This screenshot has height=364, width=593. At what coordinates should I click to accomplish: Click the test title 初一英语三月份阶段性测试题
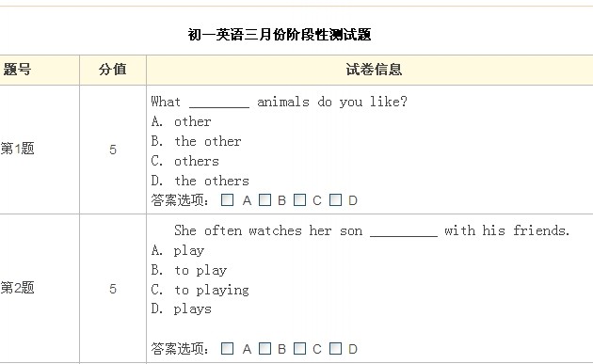click(280, 35)
